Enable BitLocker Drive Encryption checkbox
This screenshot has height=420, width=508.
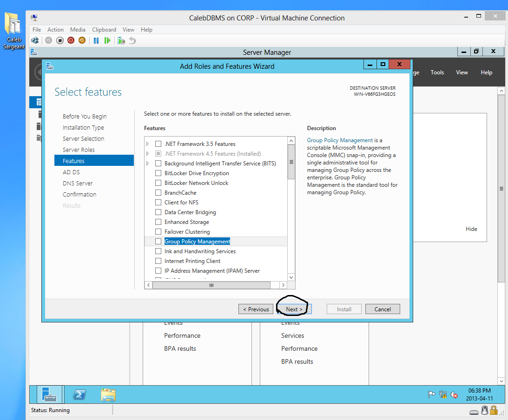tap(158, 173)
